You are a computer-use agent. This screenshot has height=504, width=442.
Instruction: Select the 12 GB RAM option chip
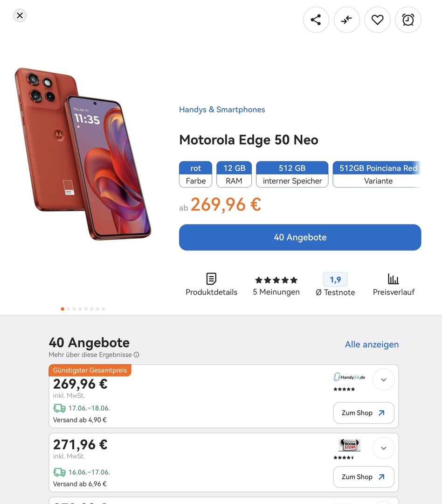pyautogui.click(x=234, y=174)
